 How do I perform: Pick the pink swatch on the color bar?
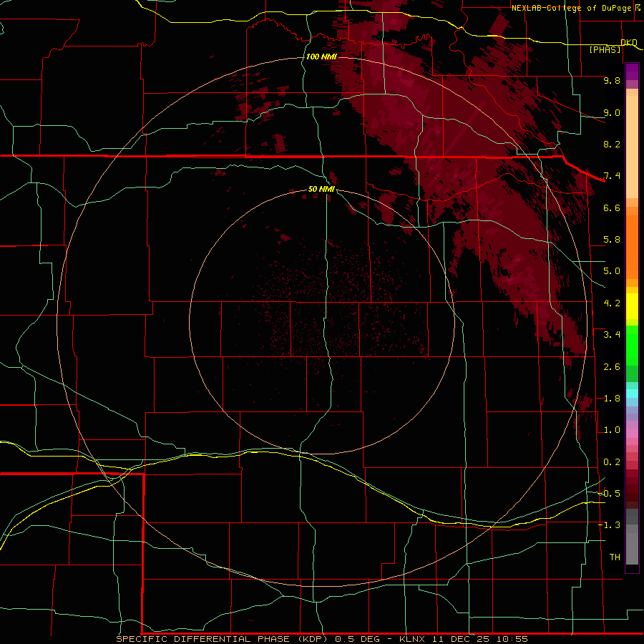tap(632, 434)
